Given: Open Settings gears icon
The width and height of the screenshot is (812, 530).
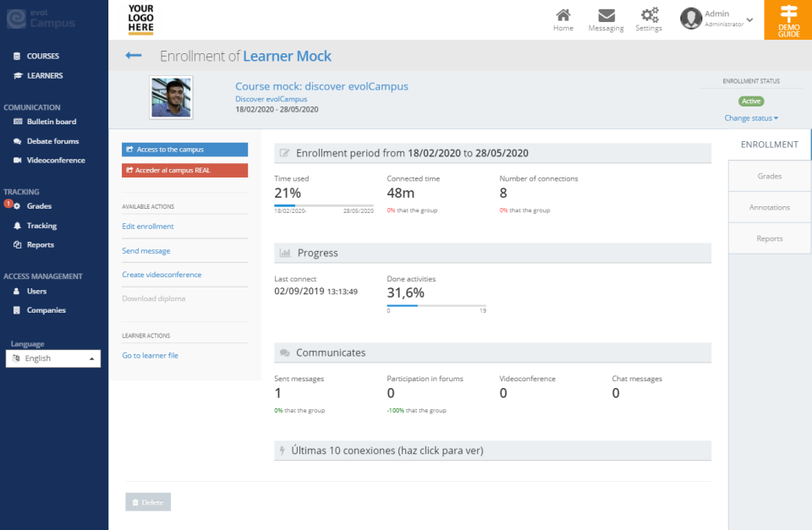Looking at the screenshot, I should click(x=649, y=16).
